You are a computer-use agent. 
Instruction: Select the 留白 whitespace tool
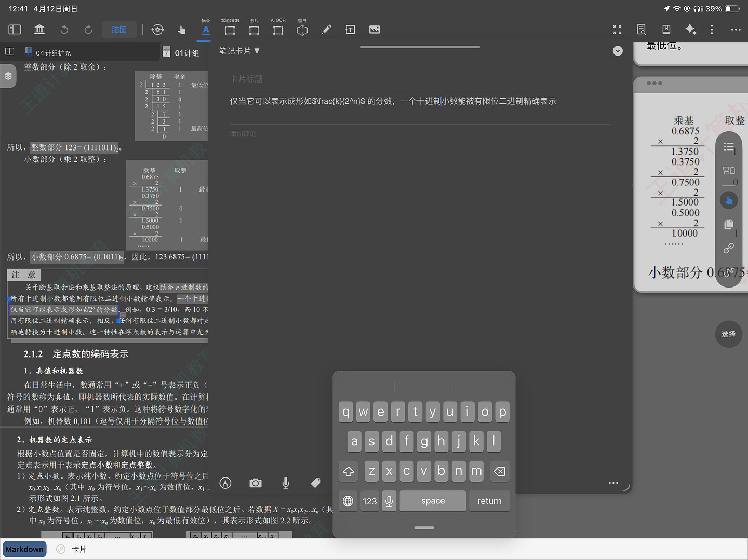(302, 29)
